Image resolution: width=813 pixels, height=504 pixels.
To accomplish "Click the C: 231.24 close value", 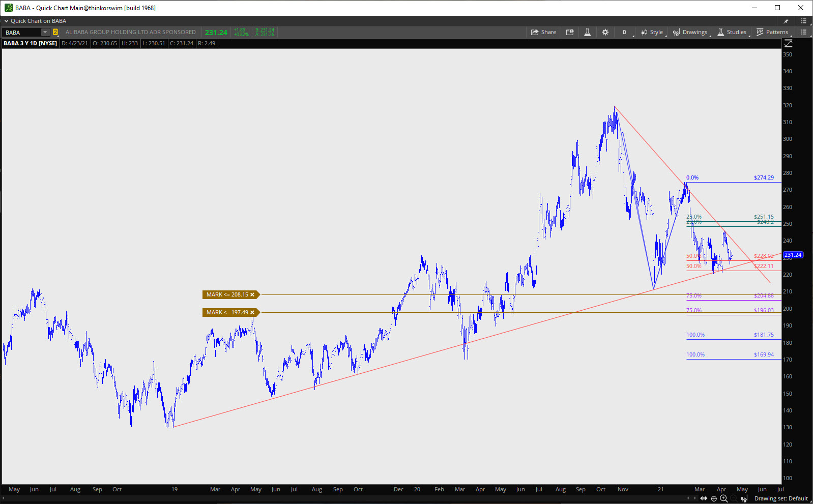I will tap(182, 43).
